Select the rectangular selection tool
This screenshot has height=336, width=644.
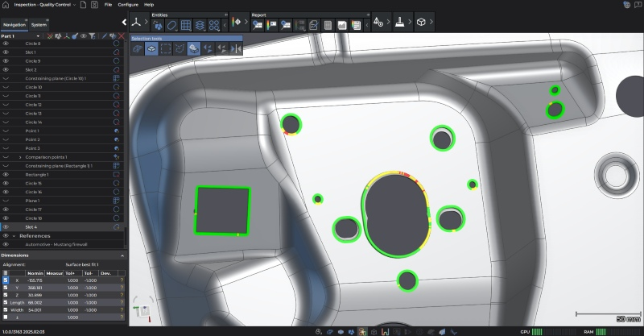(x=165, y=48)
